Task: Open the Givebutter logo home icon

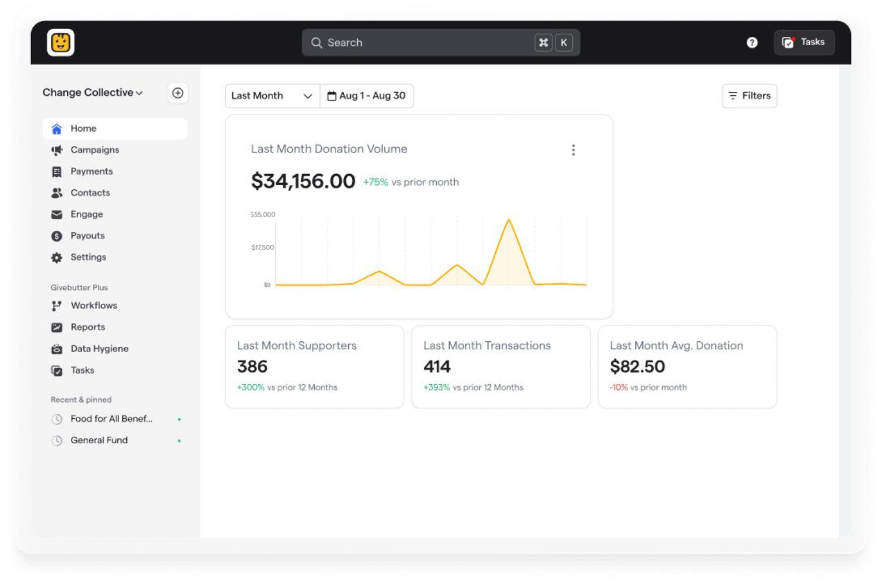Action: pos(60,42)
